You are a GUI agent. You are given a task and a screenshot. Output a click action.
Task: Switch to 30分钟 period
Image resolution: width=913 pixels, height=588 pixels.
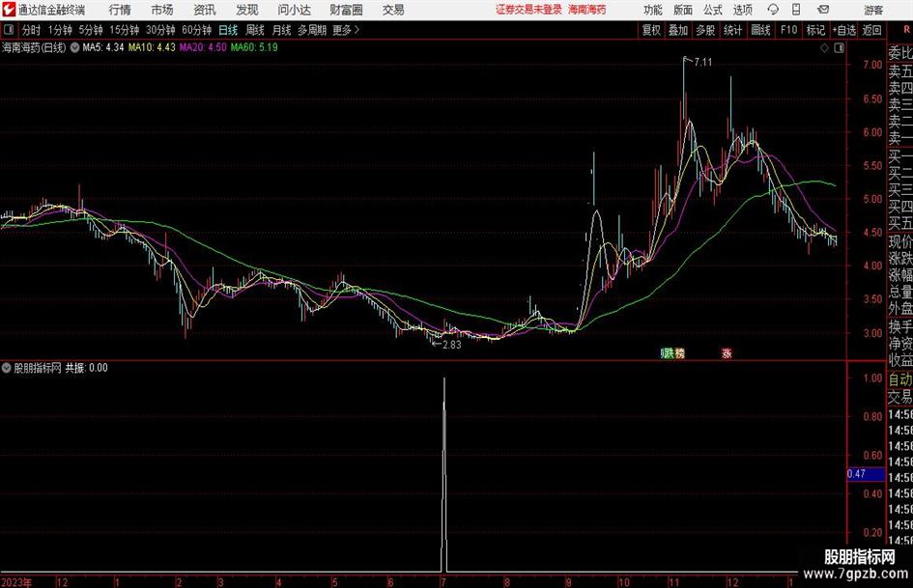pyautogui.click(x=160, y=30)
